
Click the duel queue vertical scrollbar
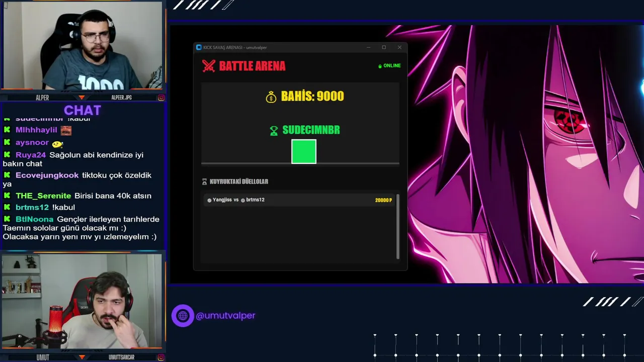pyautogui.click(x=398, y=227)
